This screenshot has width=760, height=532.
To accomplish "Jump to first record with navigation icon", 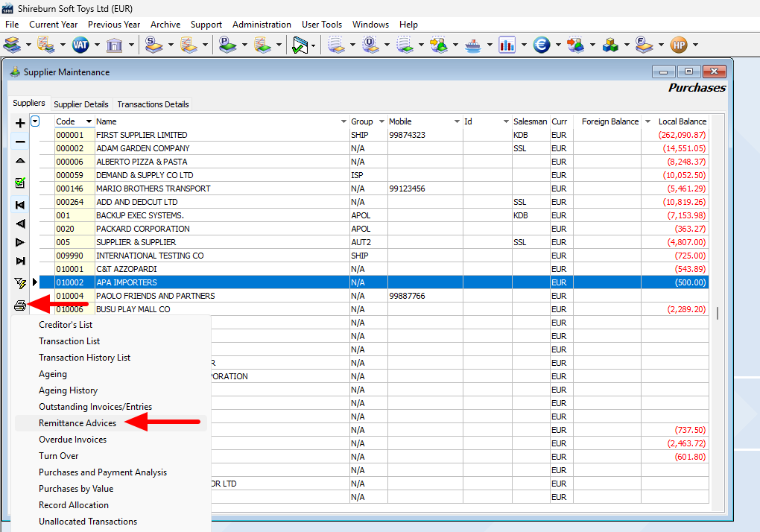I will pos(20,205).
